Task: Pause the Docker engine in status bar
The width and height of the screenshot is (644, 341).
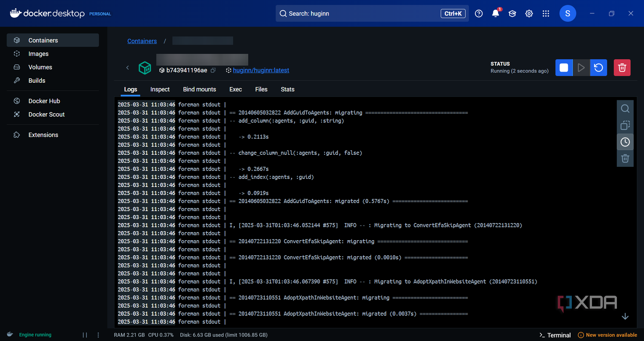Action: (85, 335)
